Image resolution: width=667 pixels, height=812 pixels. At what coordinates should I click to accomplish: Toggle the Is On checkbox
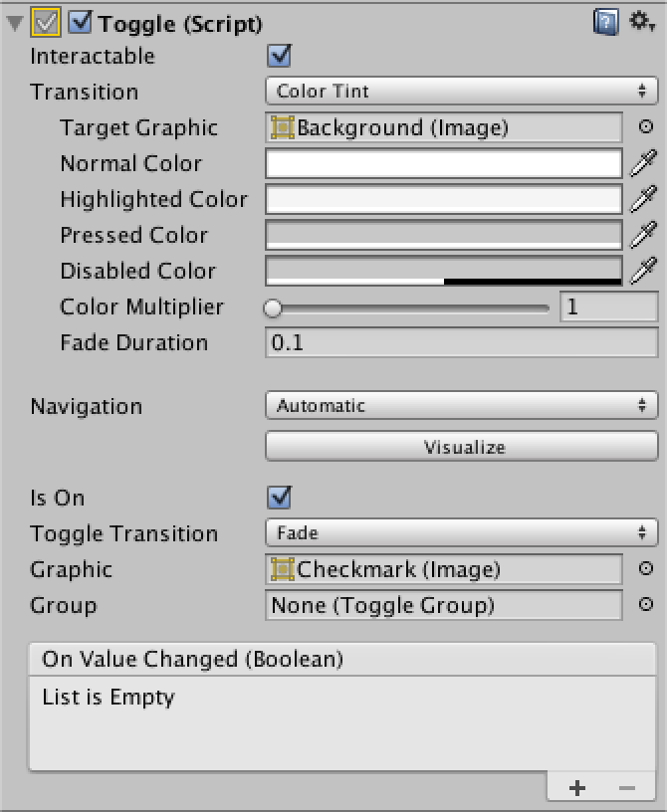click(280, 498)
